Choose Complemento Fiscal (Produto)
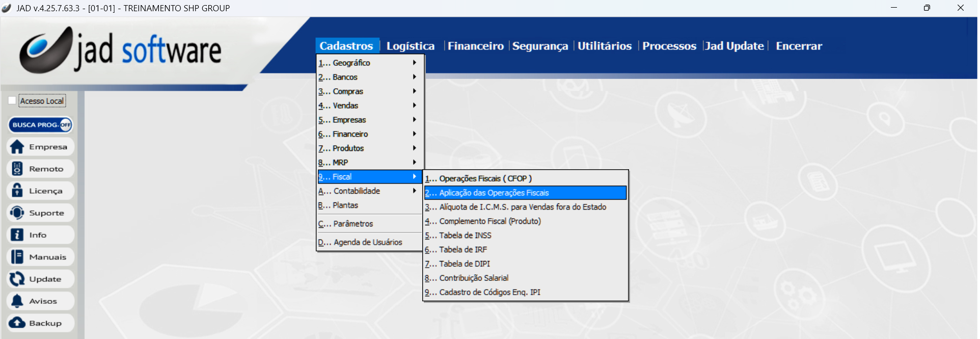Viewport: 980px width, 339px height. pyautogui.click(x=525, y=221)
